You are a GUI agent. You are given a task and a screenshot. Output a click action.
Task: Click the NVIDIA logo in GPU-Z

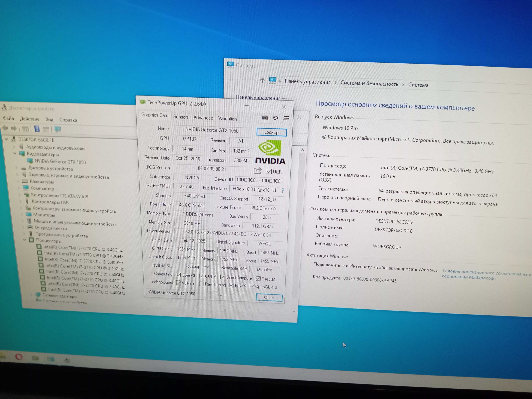click(270, 152)
